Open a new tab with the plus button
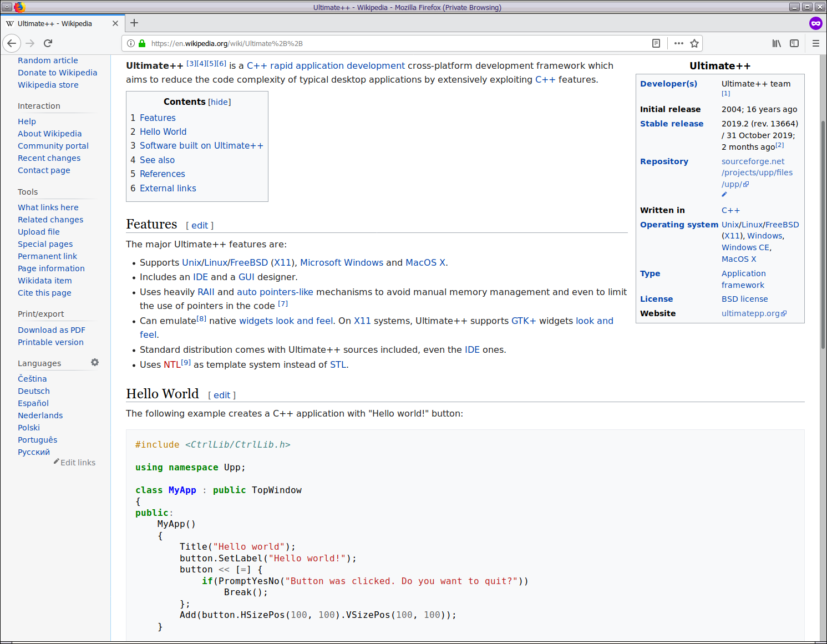Image resolution: width=827 pixels, height=644 pixels. pos(134,23)
